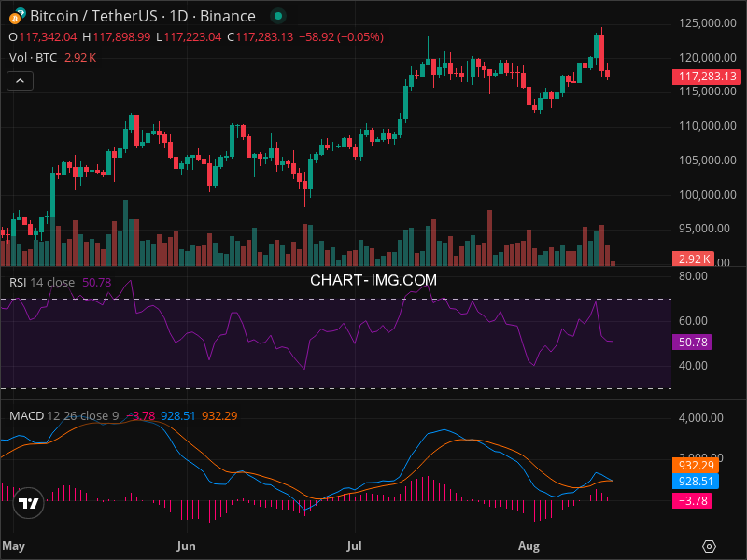
Task: Click the 125,000.00 price axis label
Action: (708, 23)
